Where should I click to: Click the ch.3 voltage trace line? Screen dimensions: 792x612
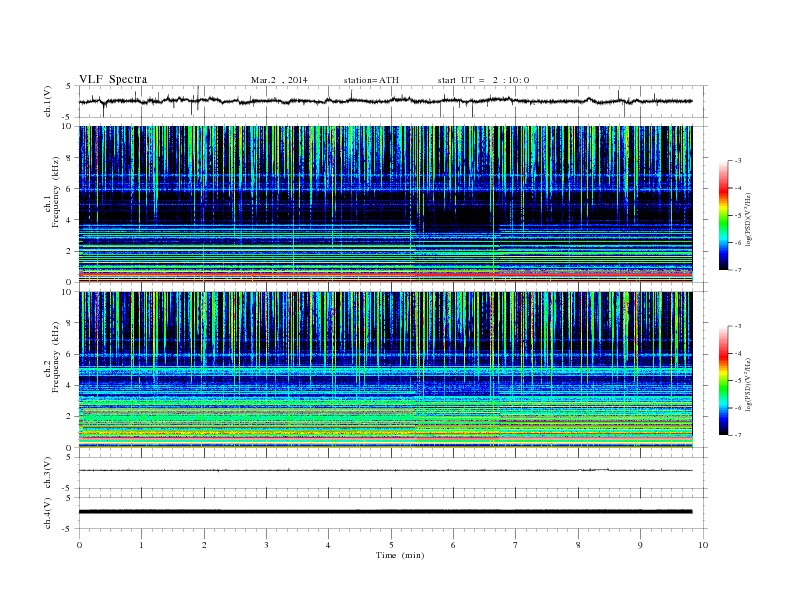point(385,470)
